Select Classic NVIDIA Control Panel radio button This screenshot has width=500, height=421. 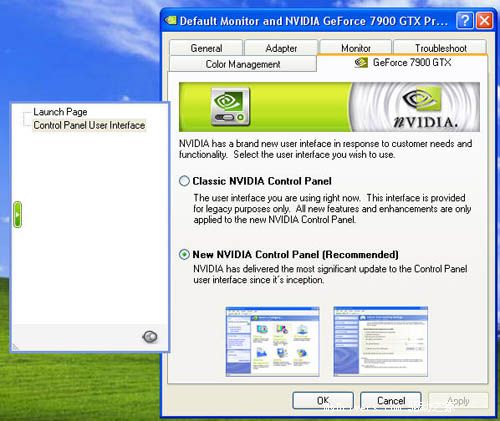coord(184,181)
